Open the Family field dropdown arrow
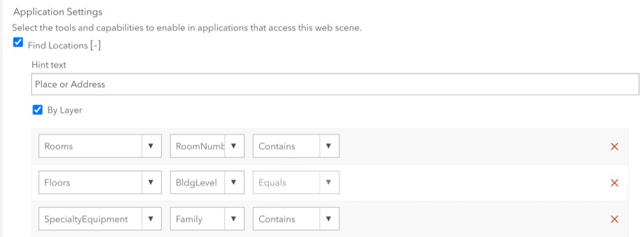 [x=234, y=218]
